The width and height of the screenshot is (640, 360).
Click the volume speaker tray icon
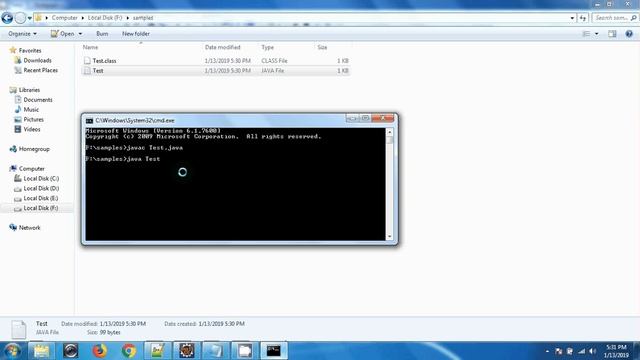pyautogui.click(x=593, y=351)
